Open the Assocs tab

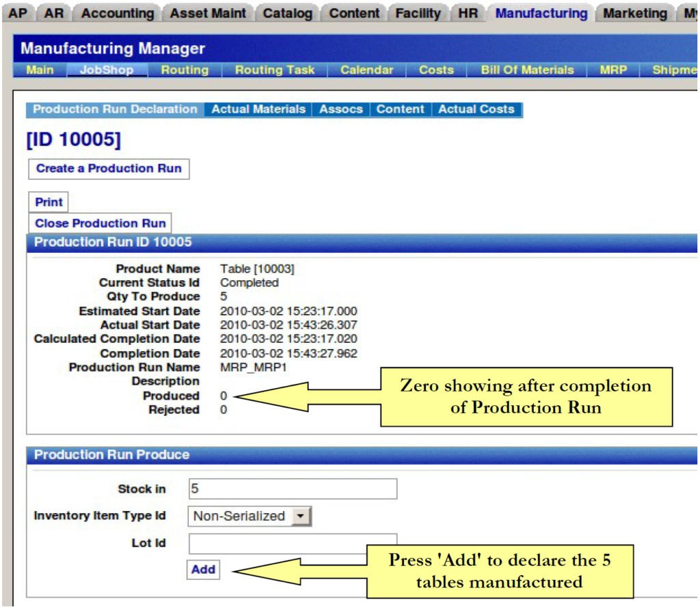point(341,109)
